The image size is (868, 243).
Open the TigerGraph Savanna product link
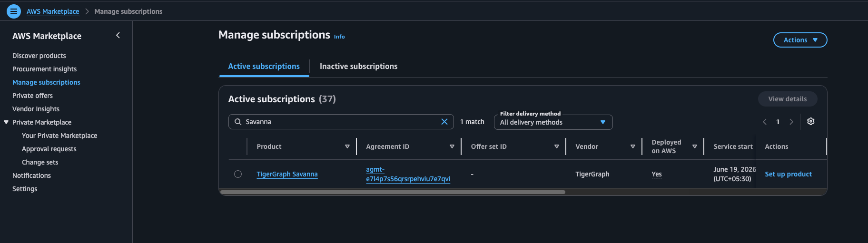pyautogui.click(x=287, y=174)
